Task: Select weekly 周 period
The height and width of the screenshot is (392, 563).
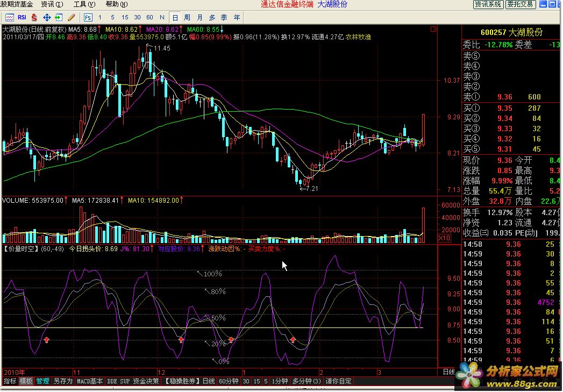Action: point(187,17)
